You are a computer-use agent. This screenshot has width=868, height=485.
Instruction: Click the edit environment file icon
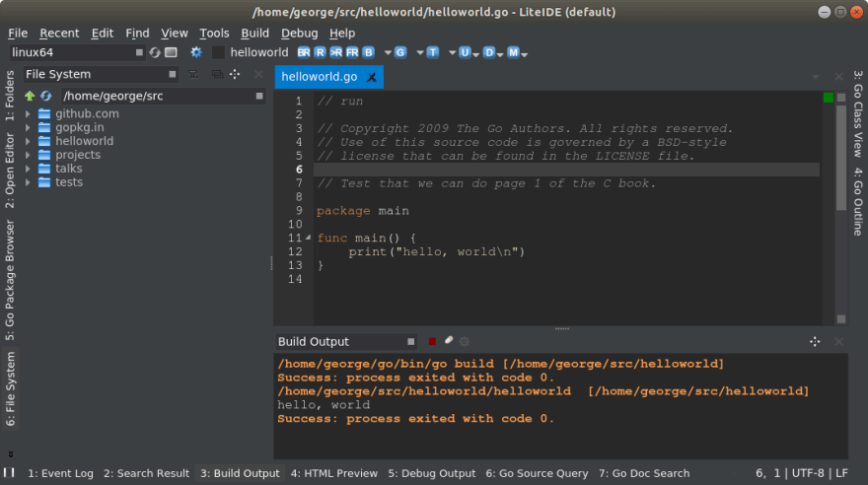(171, 52)
